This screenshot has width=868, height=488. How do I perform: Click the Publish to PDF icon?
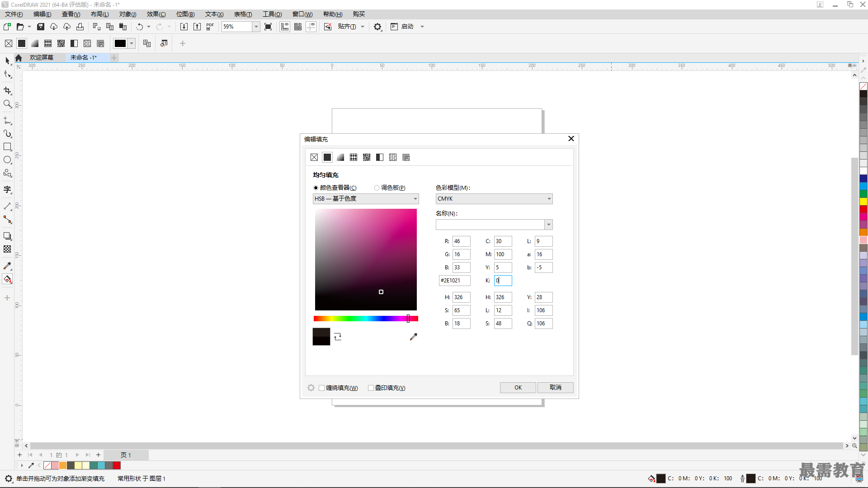point(210,27)
